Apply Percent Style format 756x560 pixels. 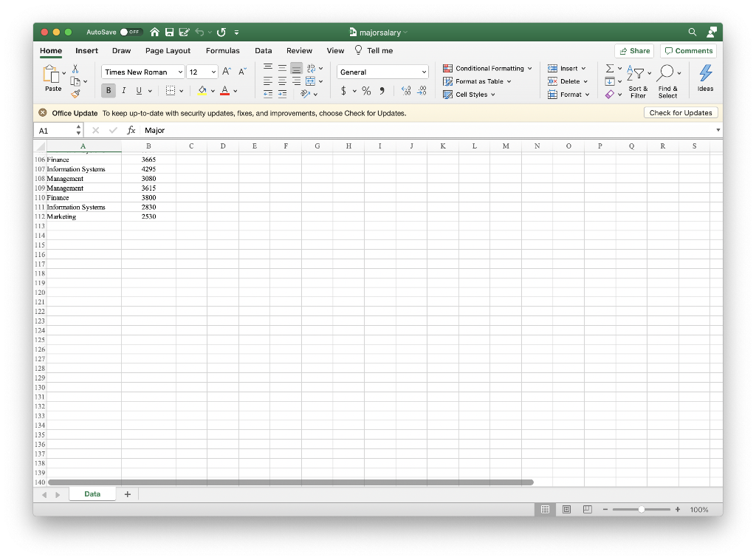coord(366,91)
